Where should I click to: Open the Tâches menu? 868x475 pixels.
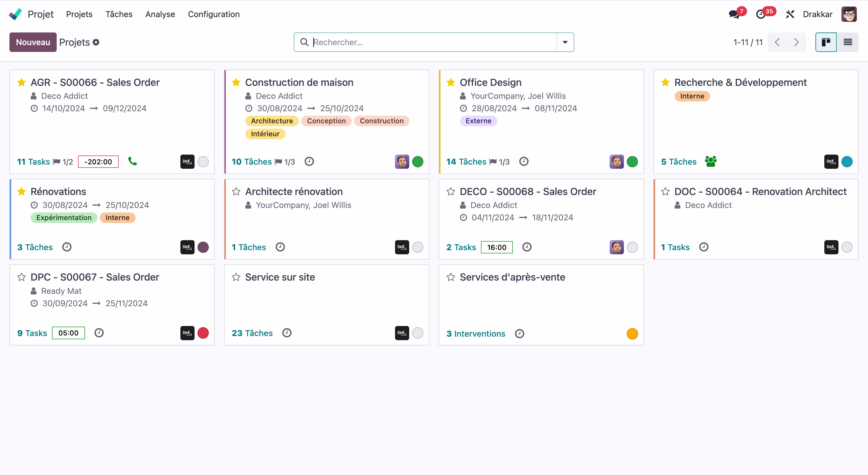pos(119,14)
